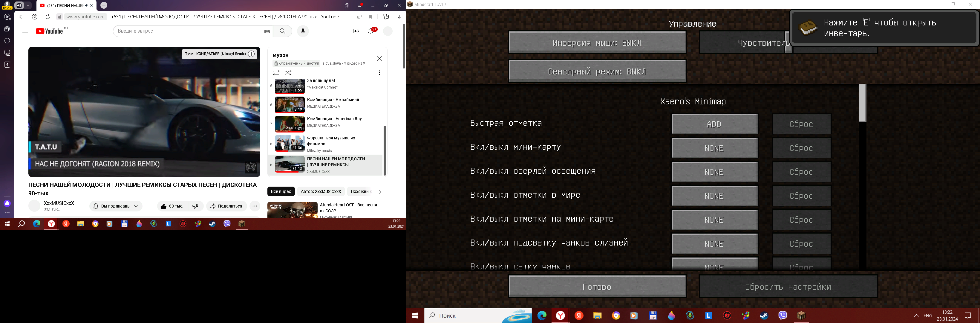The image size is (980, 323).
Task: Click the музон playlist scrollbar
Action: [x=385, y=150]
